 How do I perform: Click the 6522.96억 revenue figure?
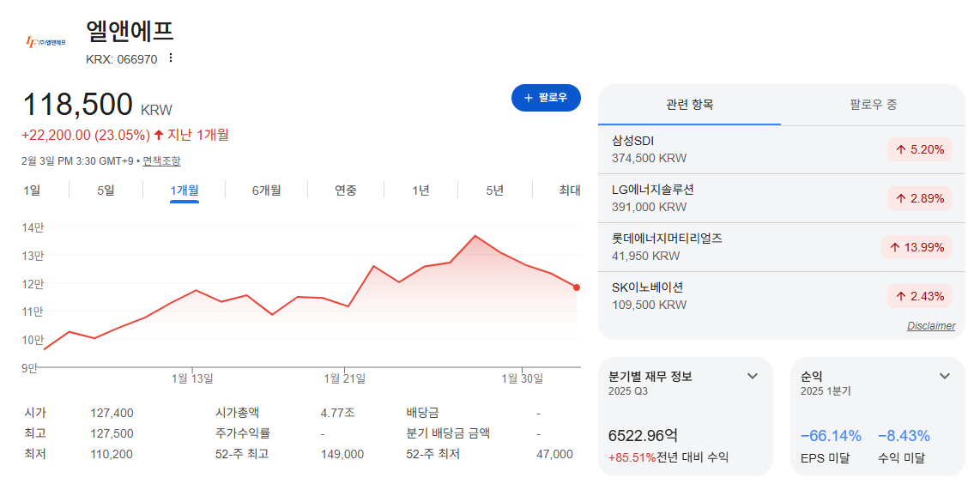click(643, 436)
